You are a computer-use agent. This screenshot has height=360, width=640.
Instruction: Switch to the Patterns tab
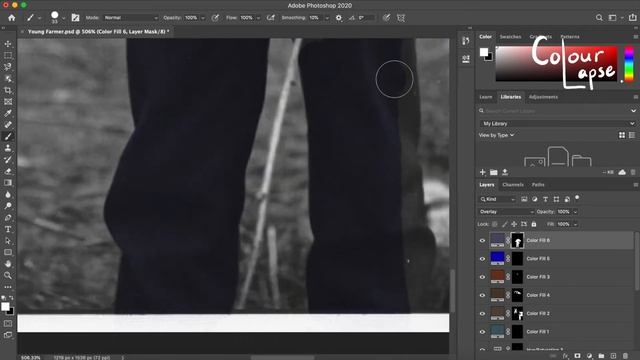coord(570,37)
